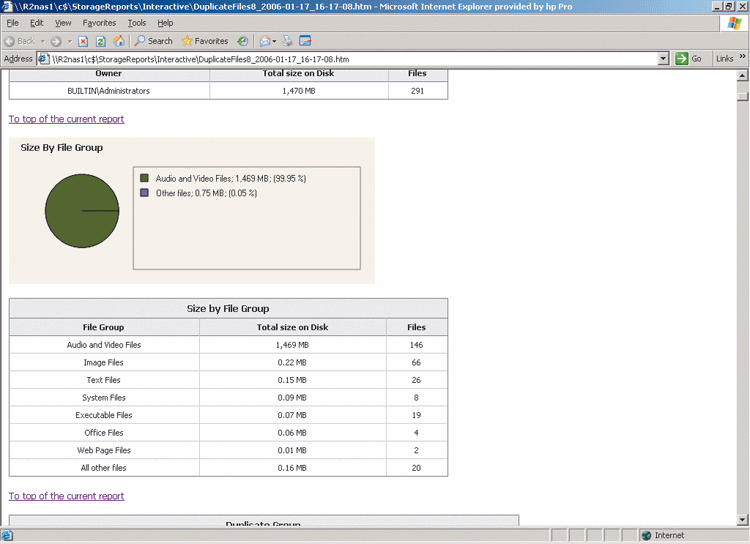
Task: Click the 'Size by File Group' table title
Action: [228, 309]
